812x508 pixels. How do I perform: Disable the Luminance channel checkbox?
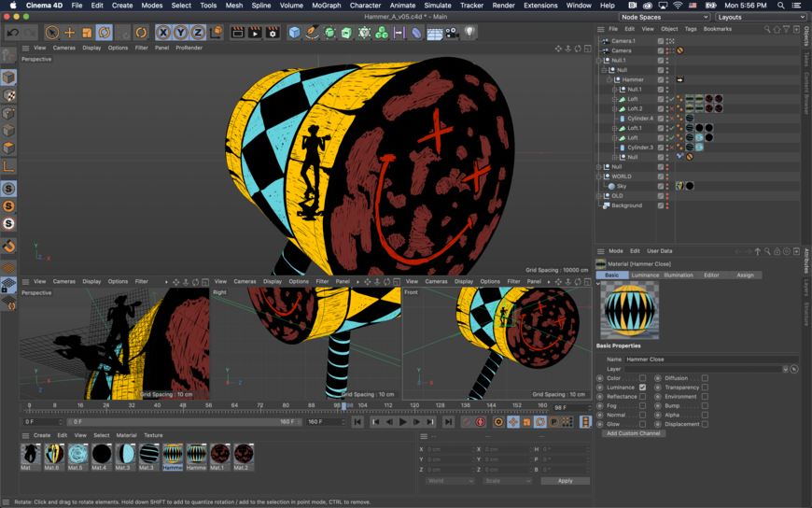tap(642, 387)
